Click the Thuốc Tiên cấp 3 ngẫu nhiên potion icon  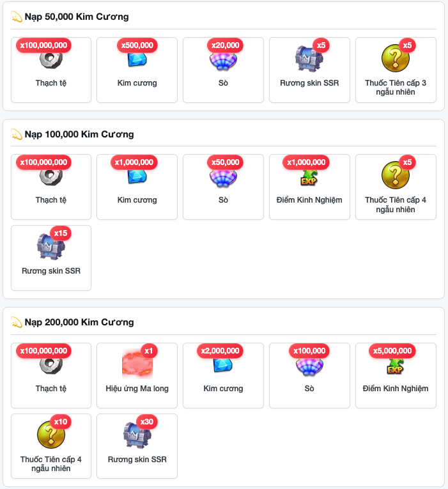click(396, 58)
